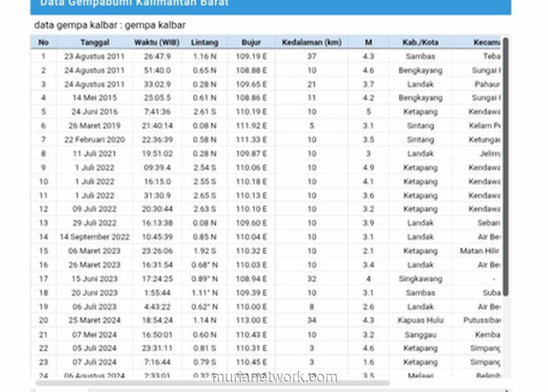This screenshot has height=392, width=548.
Task: Select the Bujur column header
Action: pyautogui.click(x=251, y=42)
